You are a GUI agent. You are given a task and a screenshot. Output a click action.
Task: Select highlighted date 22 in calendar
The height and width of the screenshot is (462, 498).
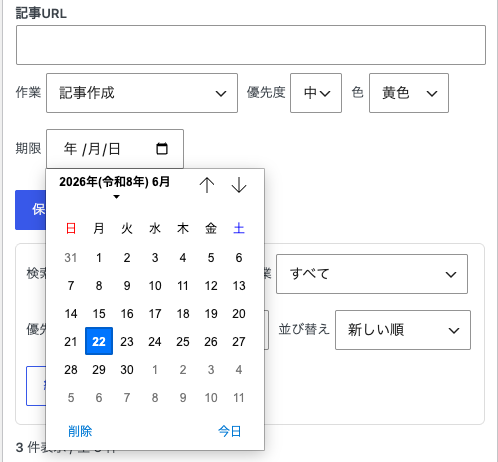coord(99,341)
